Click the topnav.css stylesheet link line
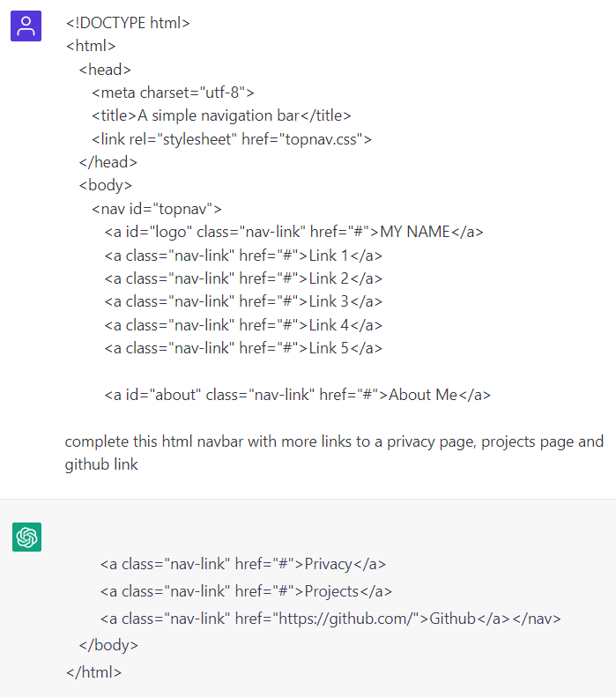 (232, 138)
